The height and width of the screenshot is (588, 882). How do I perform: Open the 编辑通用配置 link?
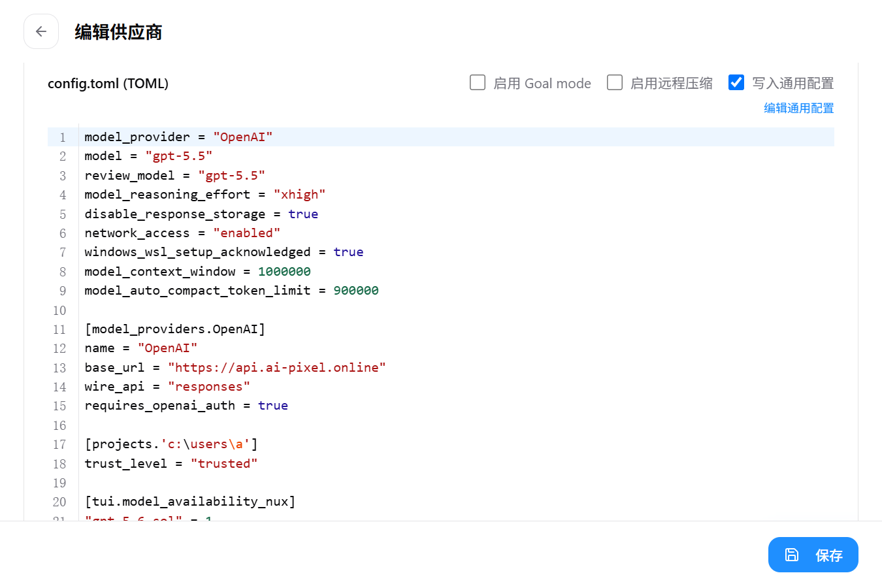[798, 108]
